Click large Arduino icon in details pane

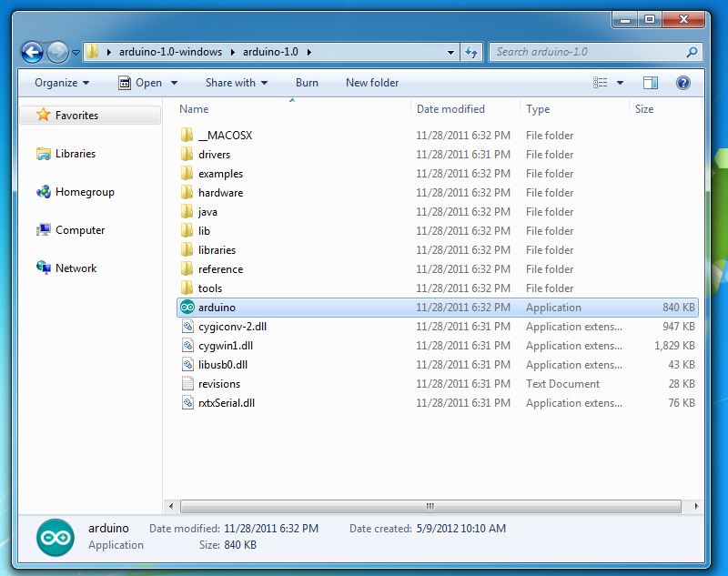[x=56, y=538]
